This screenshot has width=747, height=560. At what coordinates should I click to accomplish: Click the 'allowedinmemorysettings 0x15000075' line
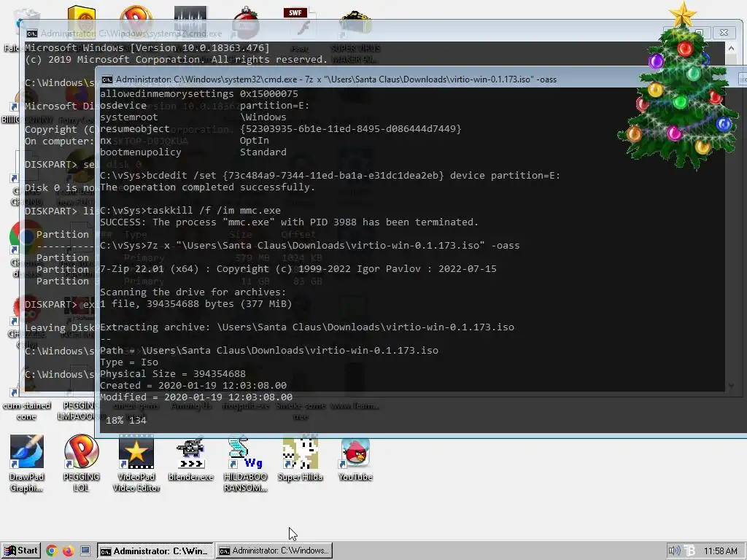(x=199, y=94)
